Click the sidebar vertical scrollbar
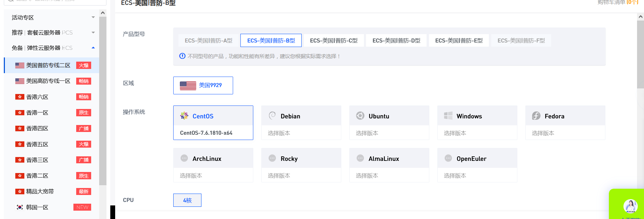The width and height of the screenshot is (644, 219). (x=103, y=101)
